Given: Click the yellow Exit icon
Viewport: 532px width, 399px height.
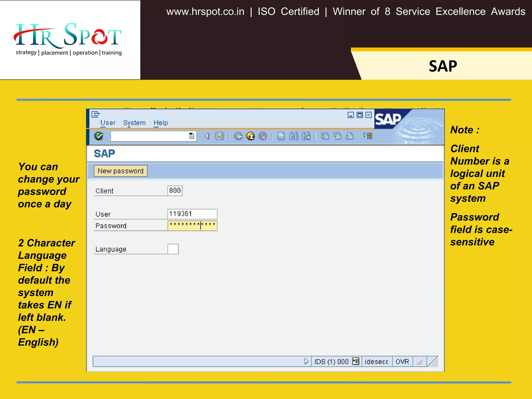Looking at the screenshot, I should [250, 136].
